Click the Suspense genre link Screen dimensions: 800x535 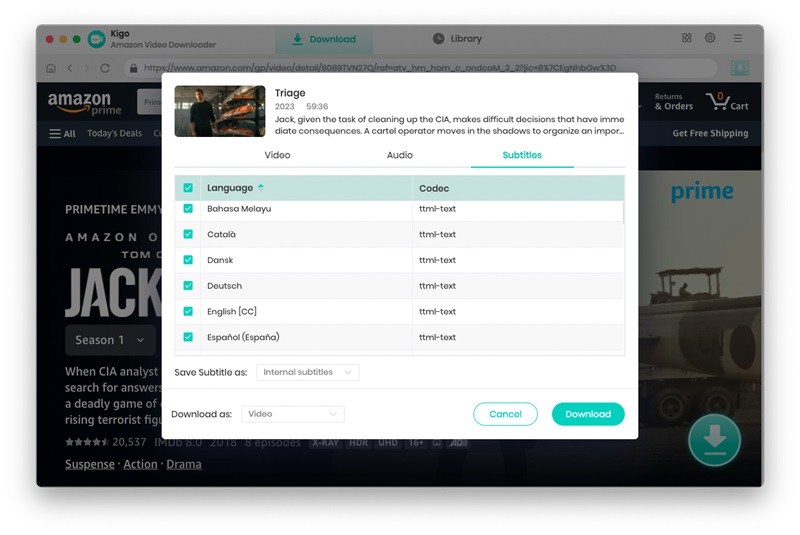tap(90, 464)
